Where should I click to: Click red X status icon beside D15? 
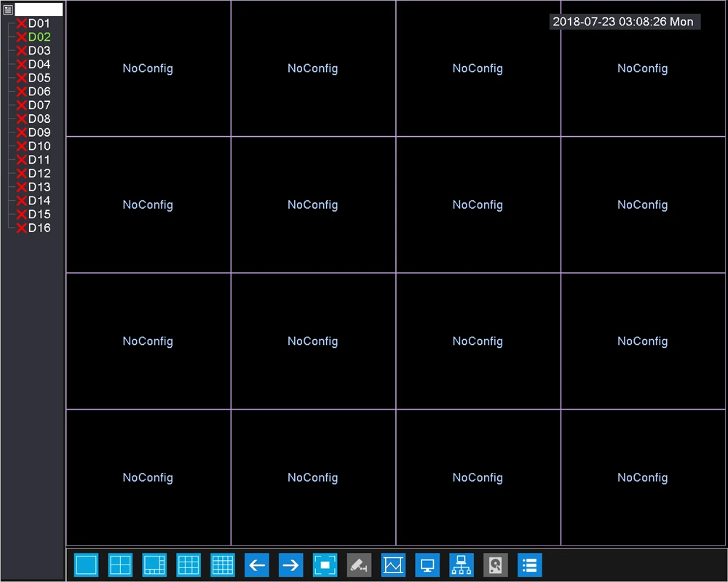click(x=22, y=215)
